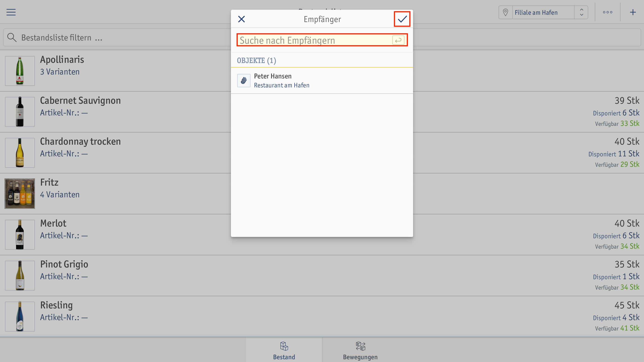Click Verfügbar 41 Stk value
Viewport: 644px width, 362px height.
[x=617, y=328]
